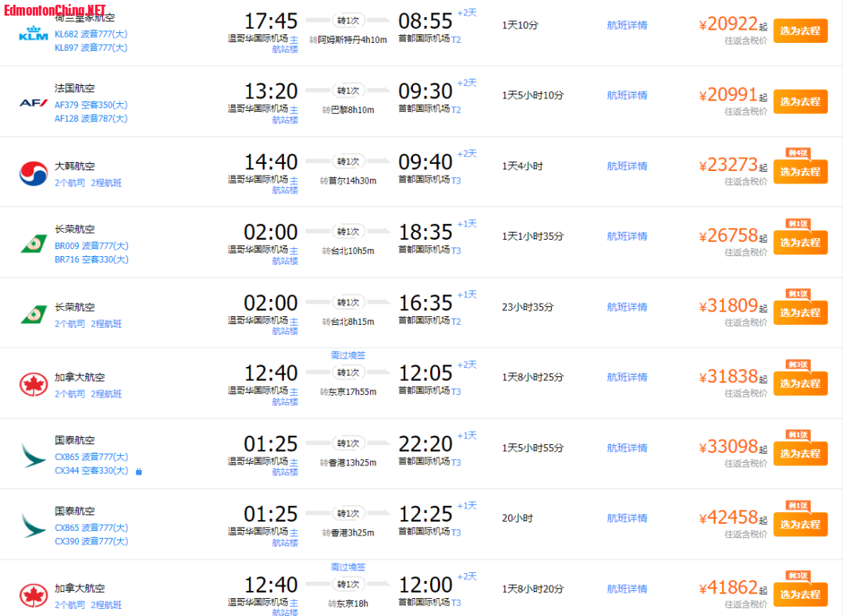Screen dimensions: 843x616
Task: Click the EdmontonChina.NET watermark logo
Action: click(x=54, y=11)
